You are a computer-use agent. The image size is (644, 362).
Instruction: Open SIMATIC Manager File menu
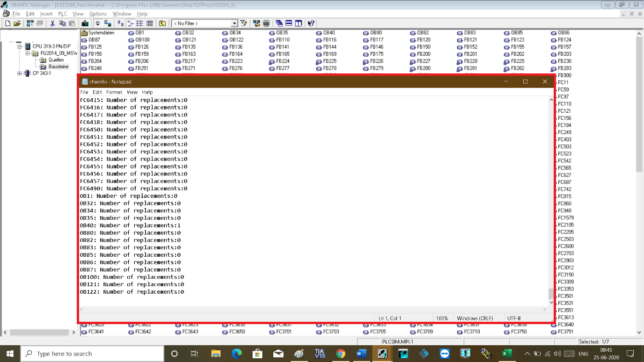pyautogui.click(x=16, y=14)
